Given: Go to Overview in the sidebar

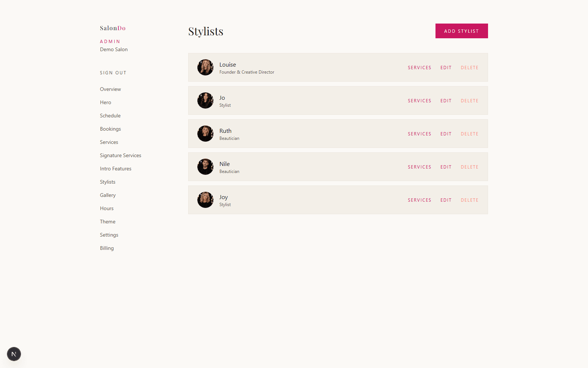Looking at the screenshot, I should [110, 89].
